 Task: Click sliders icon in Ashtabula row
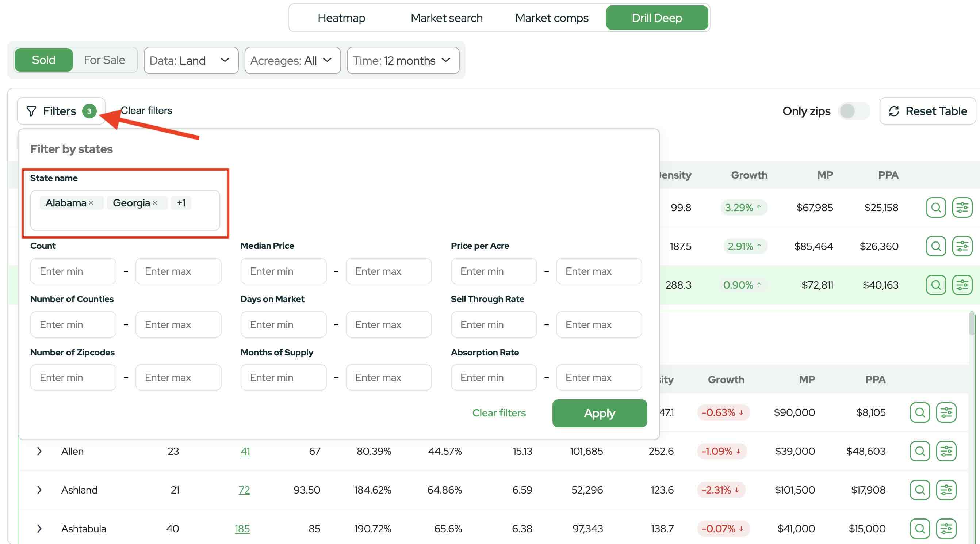point(946,528)
